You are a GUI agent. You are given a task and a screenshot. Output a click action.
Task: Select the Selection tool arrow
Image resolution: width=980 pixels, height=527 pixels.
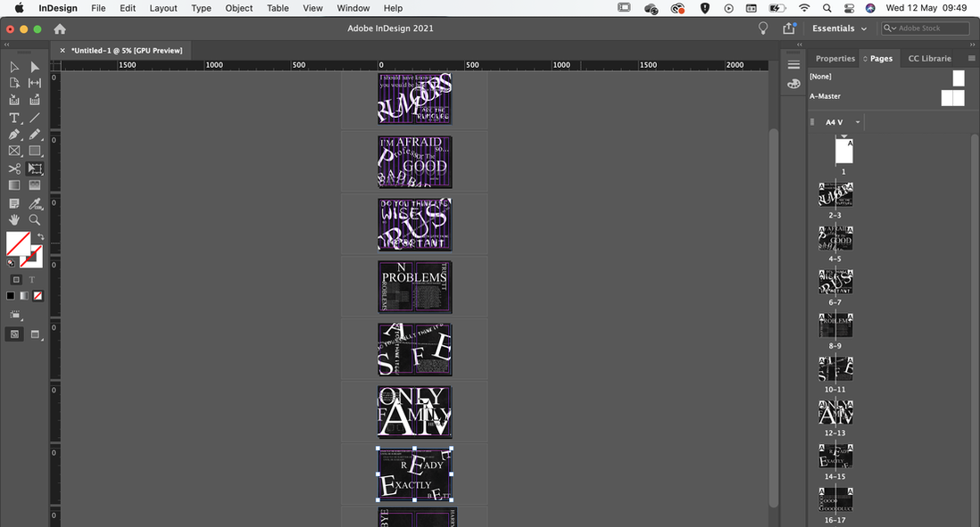[x=14, y=67]
